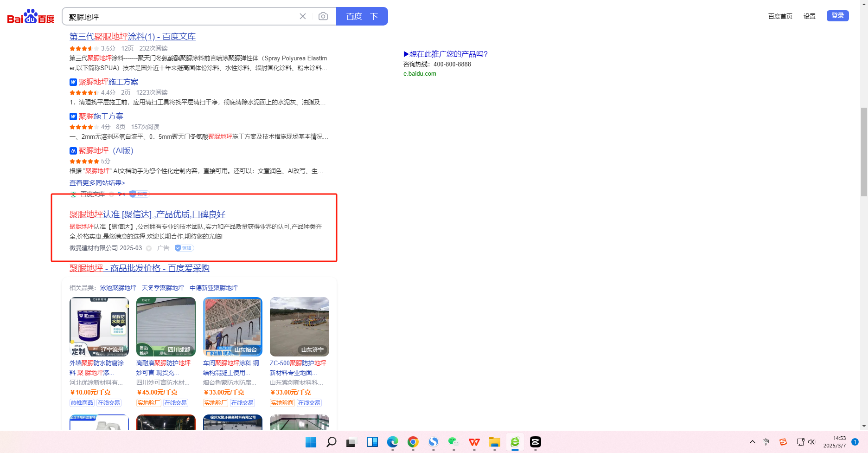Click the AI document icon beside 聚脲地坪 (AI版)
This screenshot has width=868, height=453.
tap(73, 151)
